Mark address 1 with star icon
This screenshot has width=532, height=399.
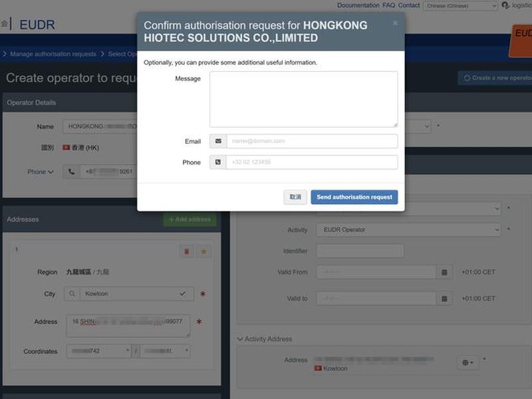[203, 251]
